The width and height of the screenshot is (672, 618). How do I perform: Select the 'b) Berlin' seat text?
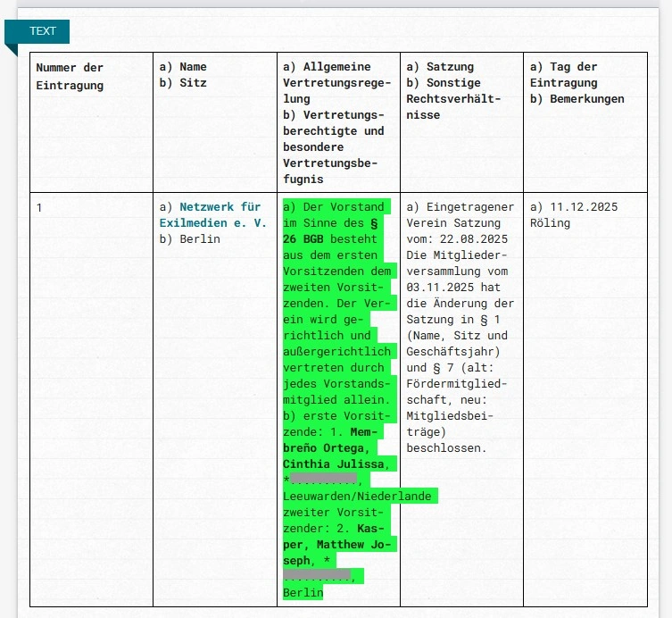(x=190, y=238)
